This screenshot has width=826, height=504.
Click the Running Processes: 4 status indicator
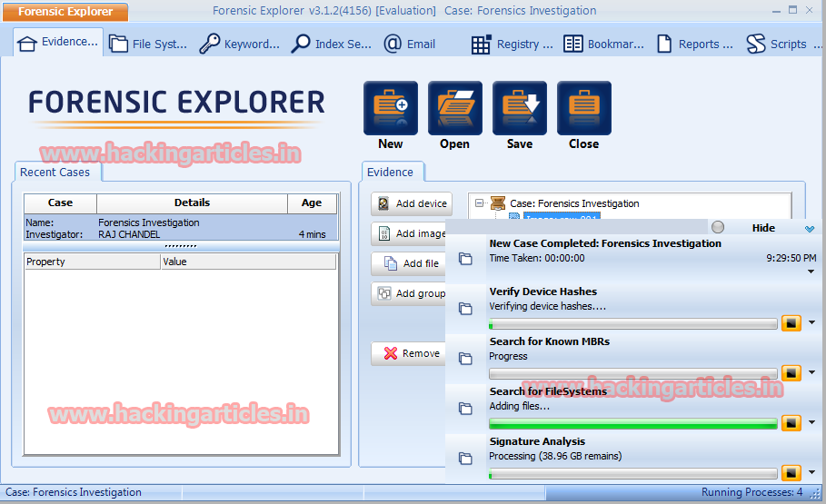[751, 492]
